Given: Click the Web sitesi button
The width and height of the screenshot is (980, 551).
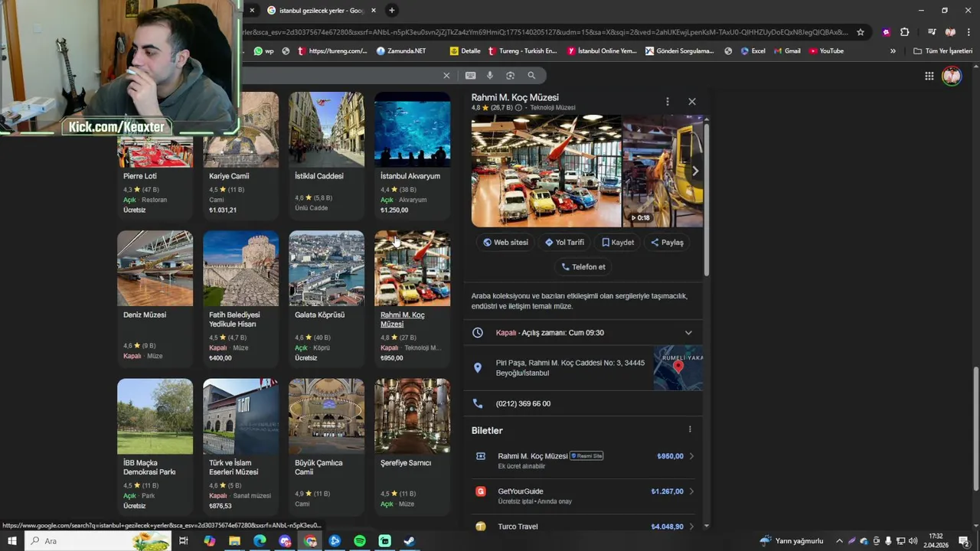Looking at the screenshot, I should pos(505,243).
